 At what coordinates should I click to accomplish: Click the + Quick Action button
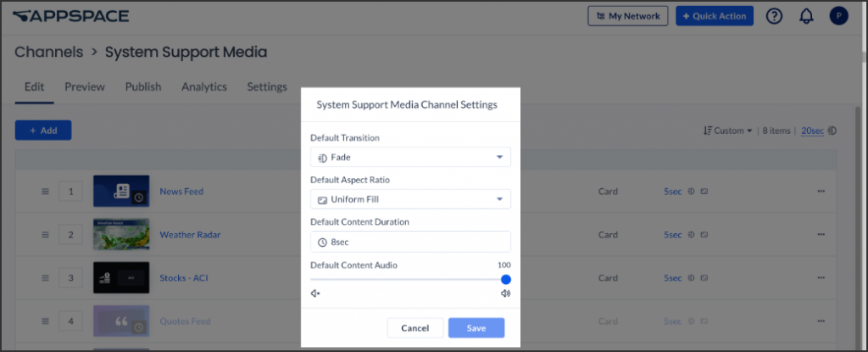(x=715, y=16)
